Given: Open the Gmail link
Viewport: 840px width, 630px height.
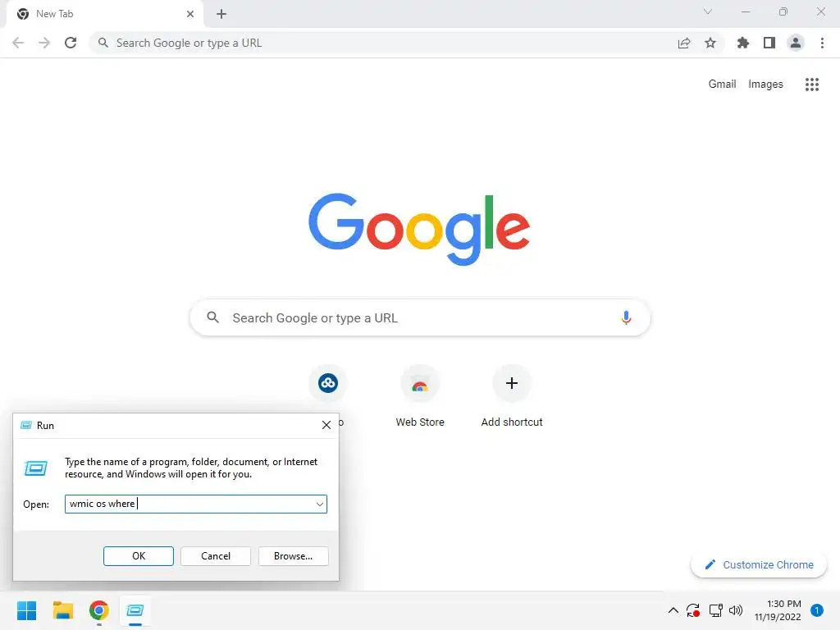Looking at the screenshot, I should point(722,84).
